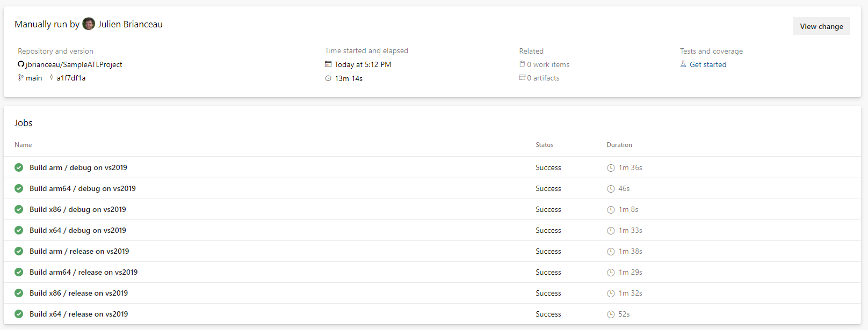
Task: Open jbrianceau/SampleATLProject repository link
Action: 74,64
